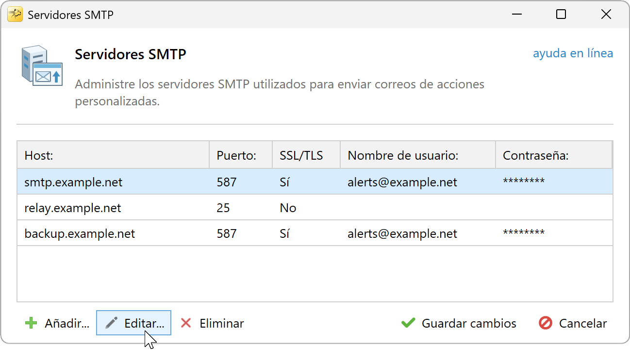
Task: Click port 587 in the smtp.example.net row
Action: 227,182
